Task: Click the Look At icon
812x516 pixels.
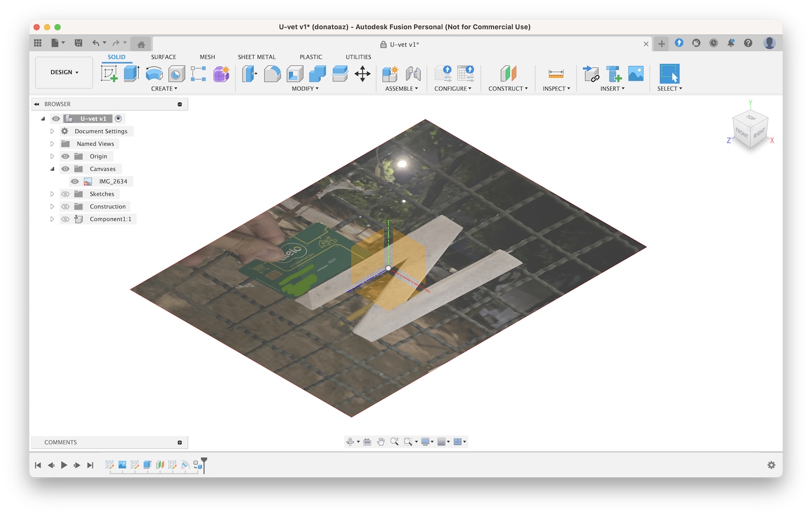Action: pos(367,442)
